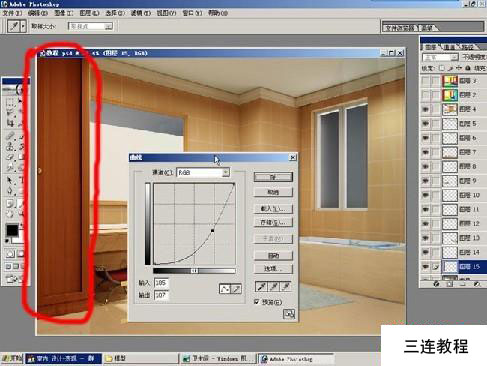Select the white point eyedropper in Curves
487x366 pixels.
pyautogui.click(x=285, y=286)
